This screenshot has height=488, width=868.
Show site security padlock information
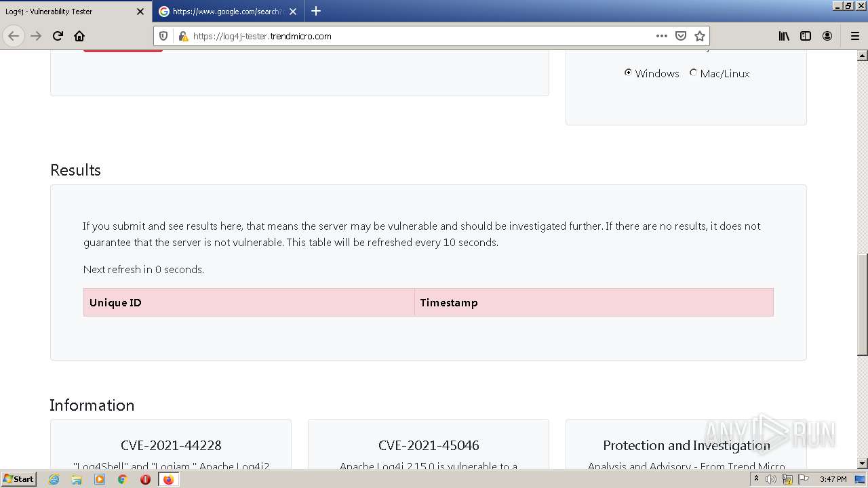(x=183, y=36)
